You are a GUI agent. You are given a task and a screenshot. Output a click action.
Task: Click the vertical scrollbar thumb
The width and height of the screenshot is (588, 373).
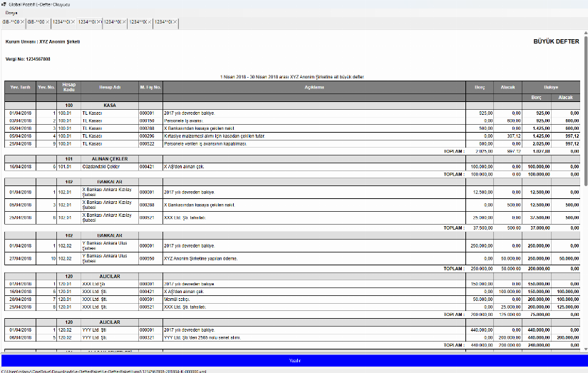pos(584,107)
